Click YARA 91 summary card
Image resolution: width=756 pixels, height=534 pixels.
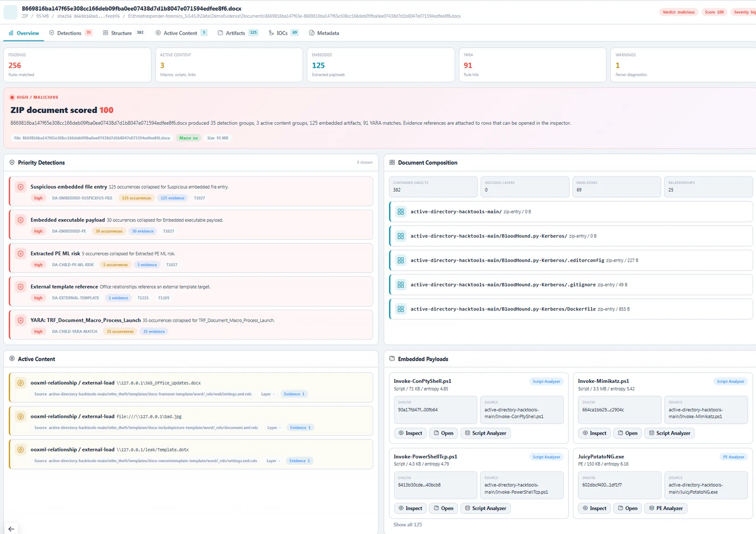click(532, 65)
